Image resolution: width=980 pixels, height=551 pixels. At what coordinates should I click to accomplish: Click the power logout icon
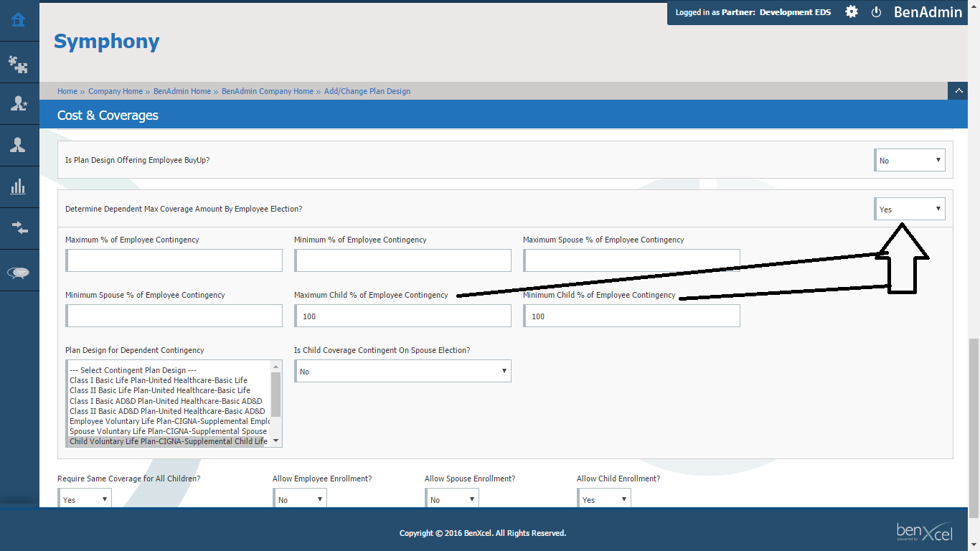[876, 12]
